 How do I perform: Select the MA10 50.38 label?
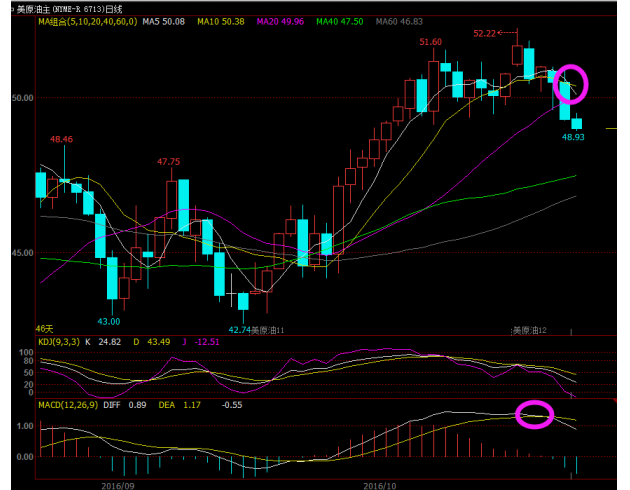point(221,22)
